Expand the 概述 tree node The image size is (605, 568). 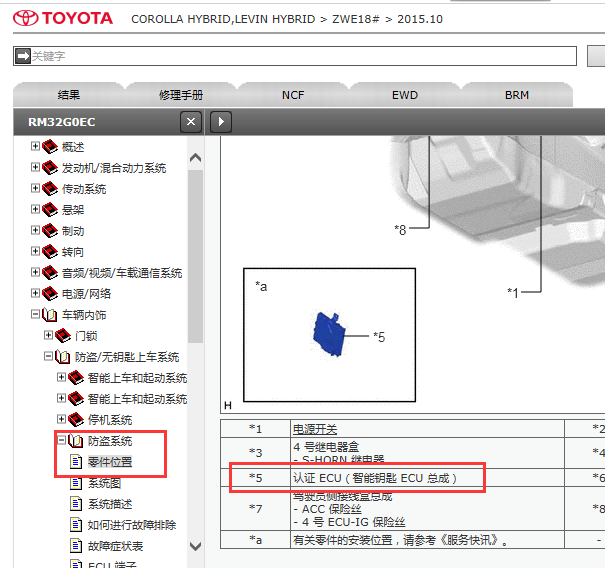(x=35, y=146)
